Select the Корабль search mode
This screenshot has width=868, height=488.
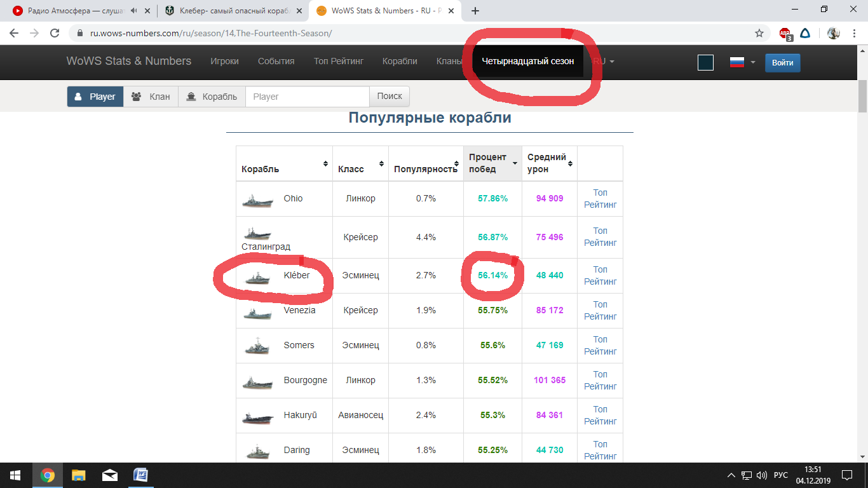point(212,97)
